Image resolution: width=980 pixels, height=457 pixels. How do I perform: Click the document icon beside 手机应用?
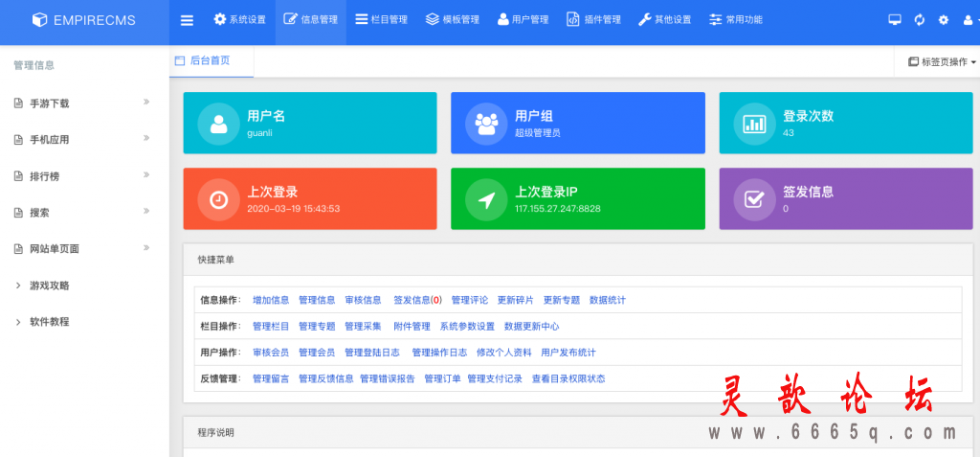(x=19, y=140)
